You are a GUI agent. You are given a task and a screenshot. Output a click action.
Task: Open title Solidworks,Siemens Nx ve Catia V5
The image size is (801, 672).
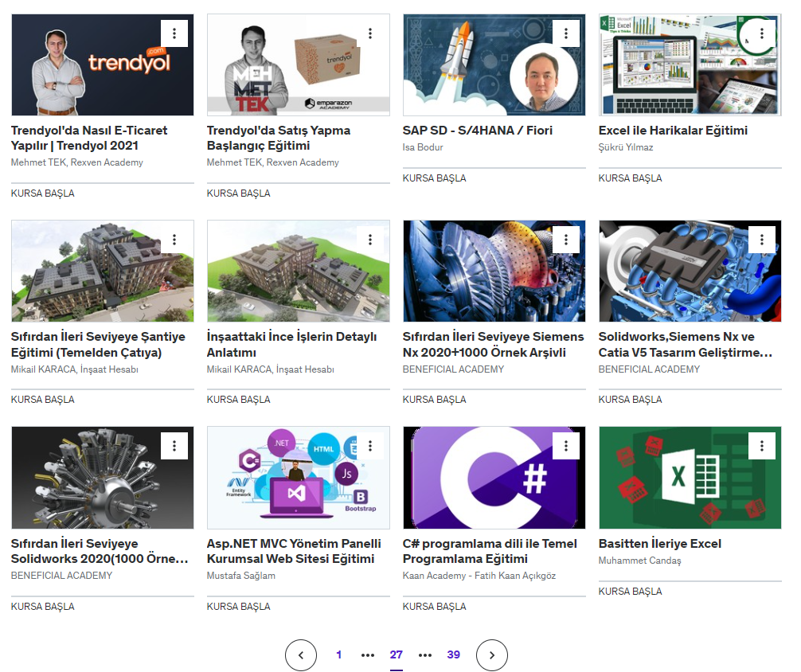click(686, 345)
